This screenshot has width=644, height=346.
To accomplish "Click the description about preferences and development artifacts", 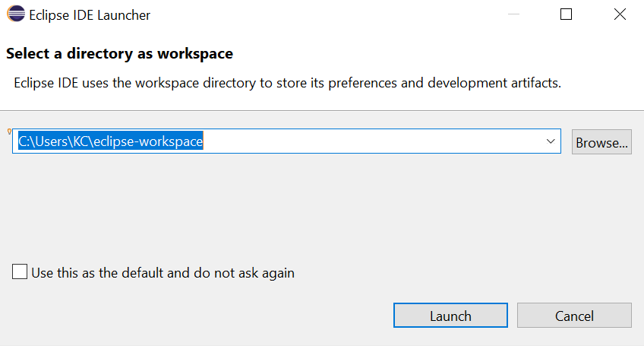I will (x=287, y=82).
